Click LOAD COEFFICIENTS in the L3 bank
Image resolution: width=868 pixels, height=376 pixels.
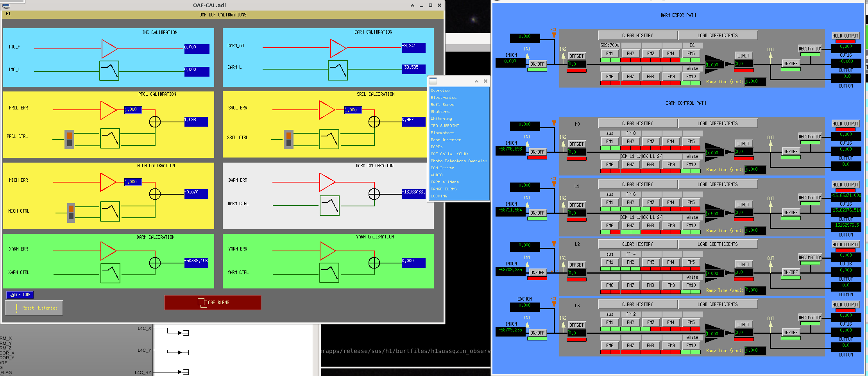718,304
